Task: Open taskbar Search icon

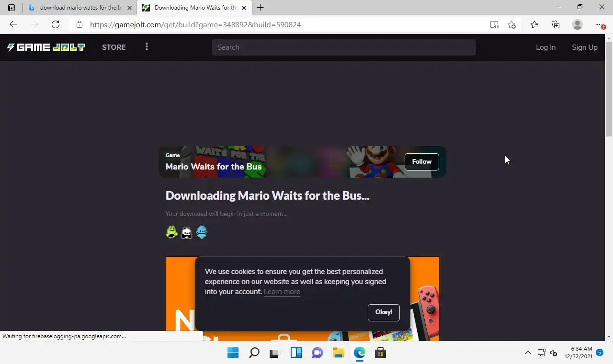Action: click(x=254, y=353)
